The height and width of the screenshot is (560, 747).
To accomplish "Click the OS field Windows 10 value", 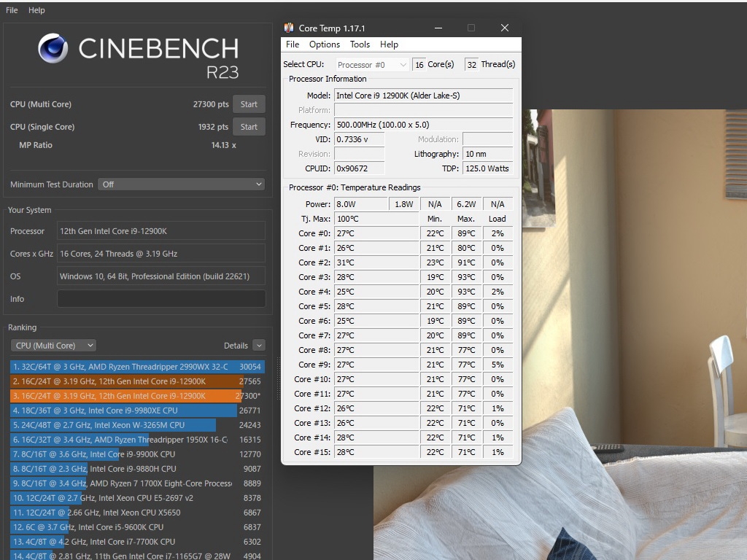I will coord(161,276).
